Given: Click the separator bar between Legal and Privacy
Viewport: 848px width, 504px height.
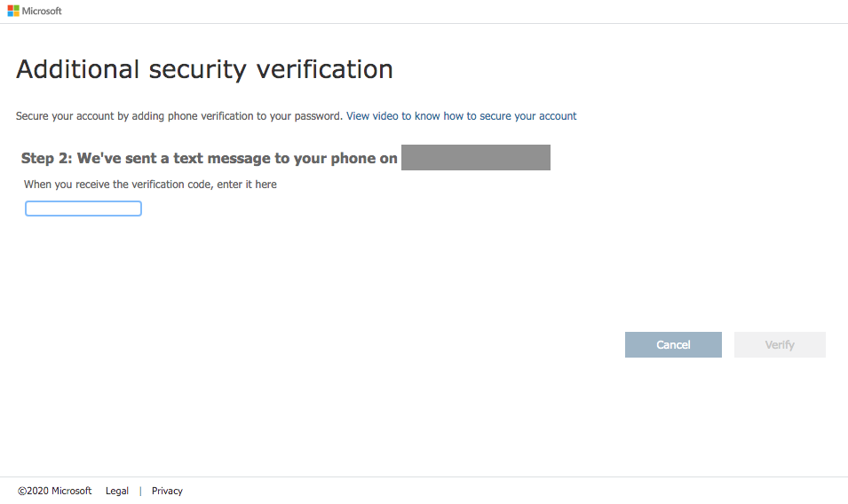Looking at the screenshot, I should point(140,491).
